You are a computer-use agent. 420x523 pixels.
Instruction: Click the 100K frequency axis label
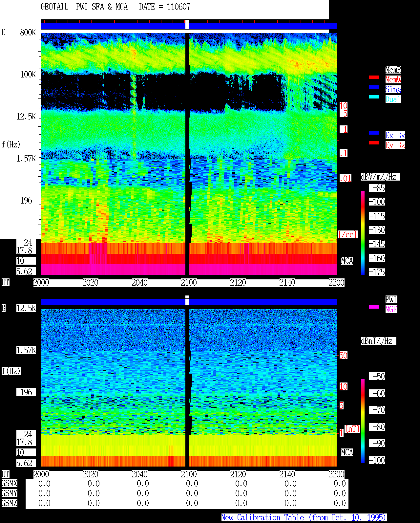(28, 74)
